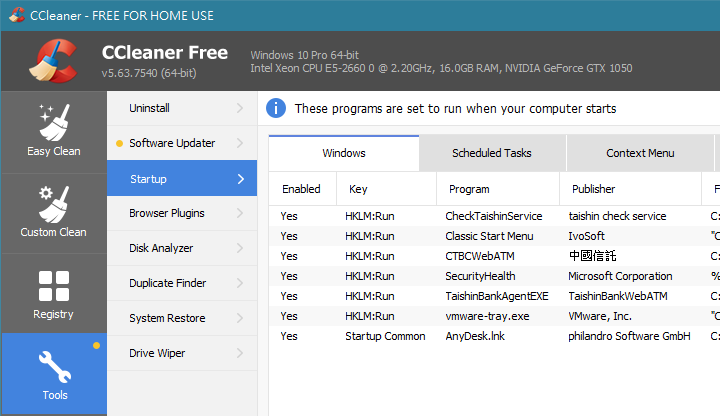Select the CheckTaishinService startup entry
720x416 pixels.
(495, 216)
